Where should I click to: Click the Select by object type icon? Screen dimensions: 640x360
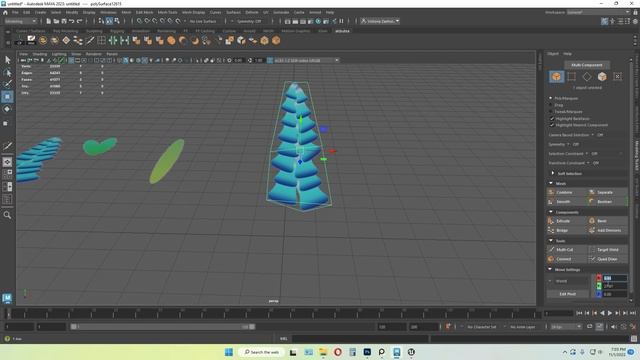pos(109,21)
